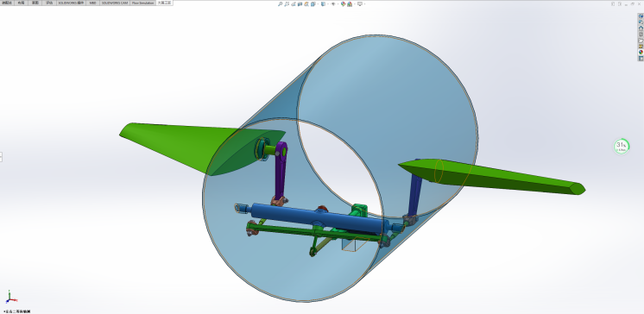This screenshot has height=314, width=644.
Task: Select the 大国工匠 tab
Action: (164, 3)
